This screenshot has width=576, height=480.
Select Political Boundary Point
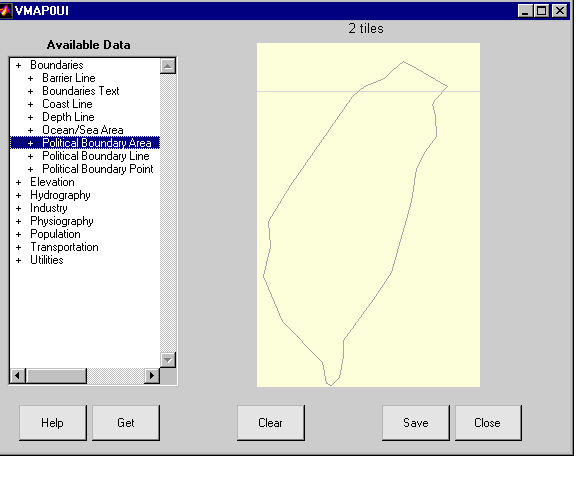[98, 169]
